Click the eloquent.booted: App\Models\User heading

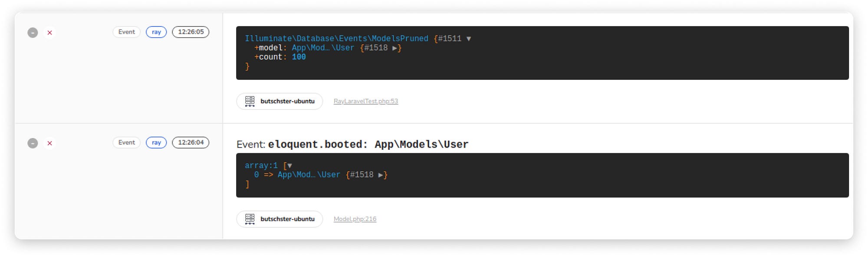[x=368, y=145]
